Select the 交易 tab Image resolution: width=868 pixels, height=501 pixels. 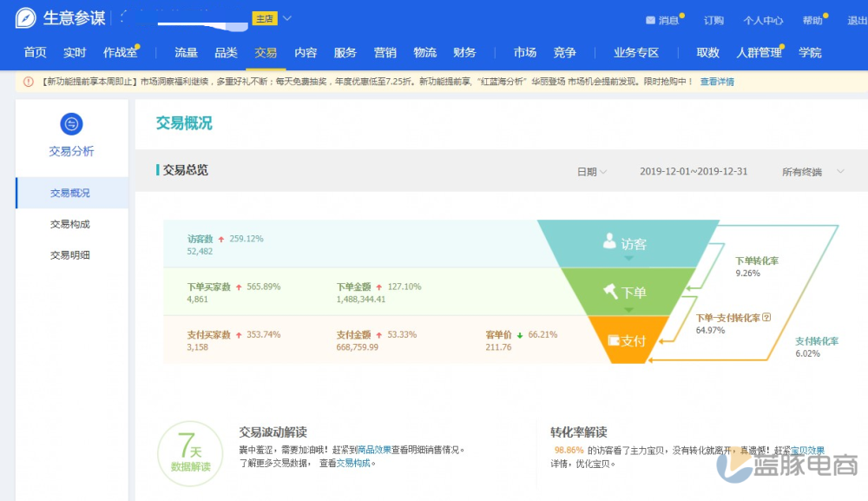pos(266,53)
